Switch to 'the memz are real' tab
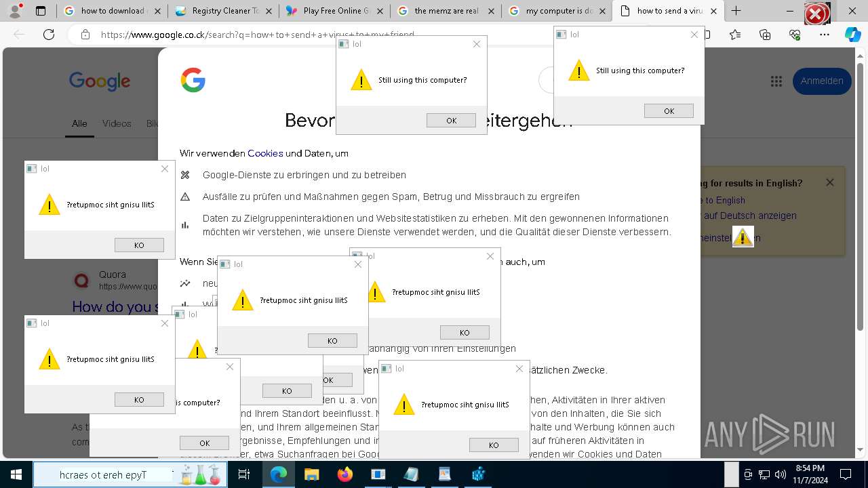This screenshot has width=868, height=488. (446, 11)
